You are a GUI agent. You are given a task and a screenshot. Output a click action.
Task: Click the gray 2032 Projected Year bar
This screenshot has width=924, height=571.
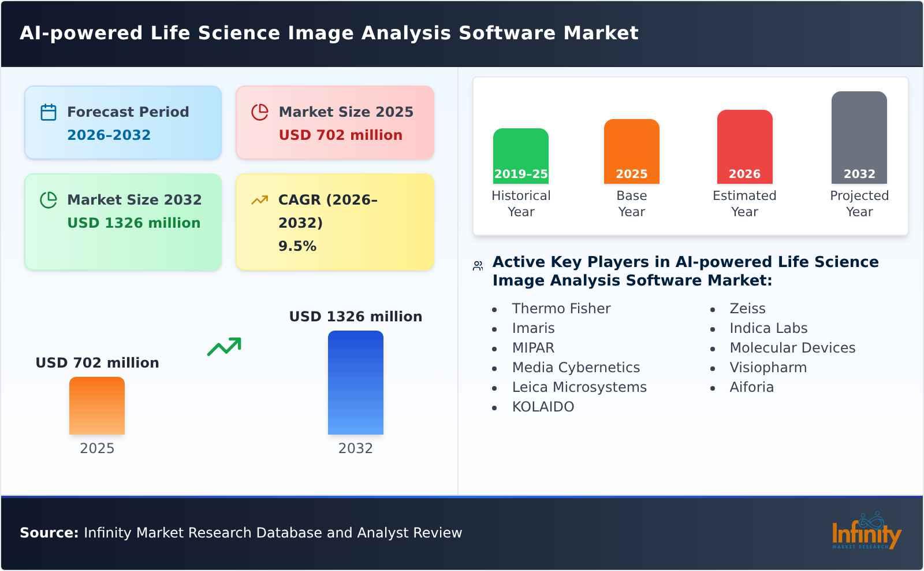859,139
